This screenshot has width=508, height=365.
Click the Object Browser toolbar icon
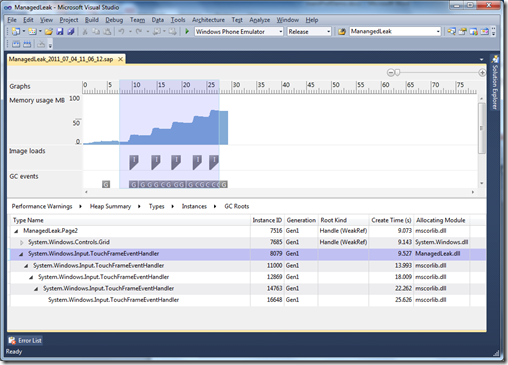473,32
